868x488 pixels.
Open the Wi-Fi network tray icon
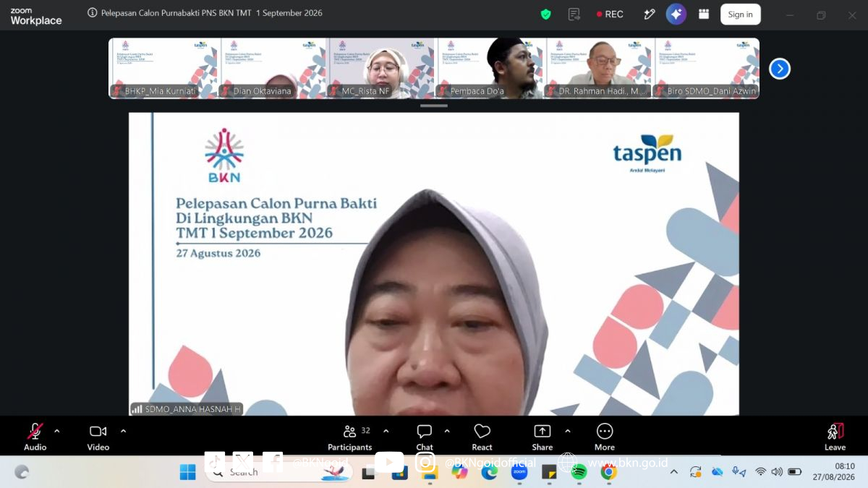click(x=760, y=471)
